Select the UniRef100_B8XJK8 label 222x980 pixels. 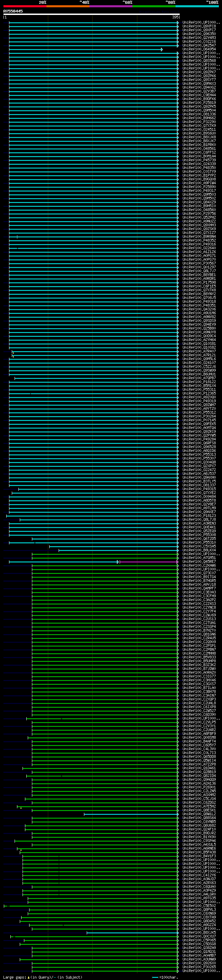coord(199,137)
